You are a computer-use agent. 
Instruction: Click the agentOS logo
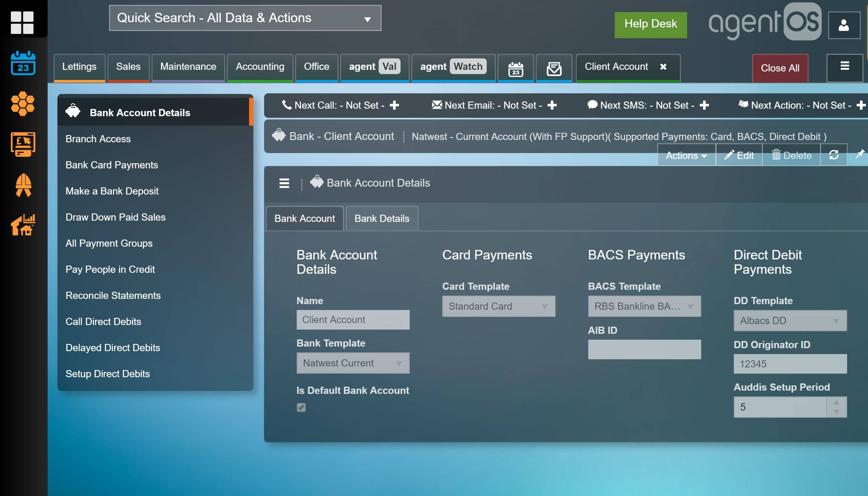(x=765, y=22)
